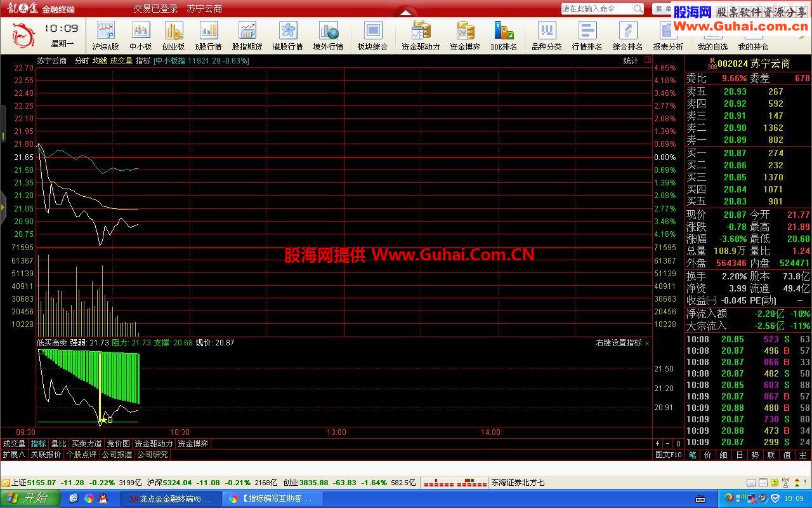
Task: Open the 创业板 market icon
Action: point(173,36)
